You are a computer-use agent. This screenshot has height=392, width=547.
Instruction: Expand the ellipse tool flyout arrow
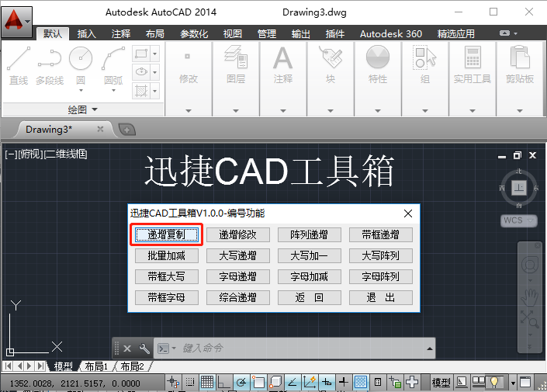(155, 72)
